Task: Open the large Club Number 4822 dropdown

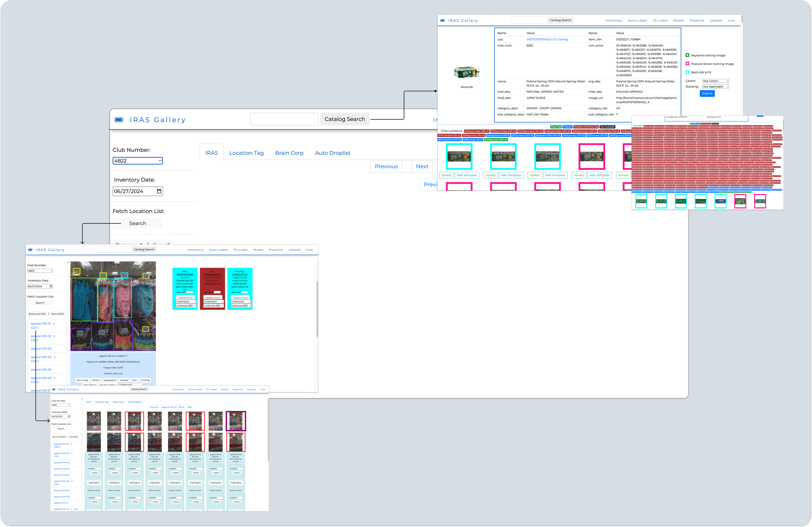Action: coord(137,161)
